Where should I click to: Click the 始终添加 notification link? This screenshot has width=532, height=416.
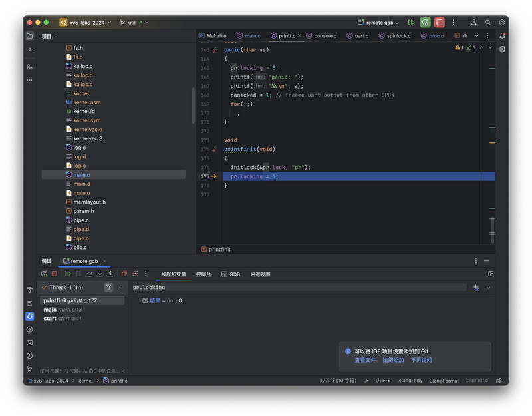[393, 360]
